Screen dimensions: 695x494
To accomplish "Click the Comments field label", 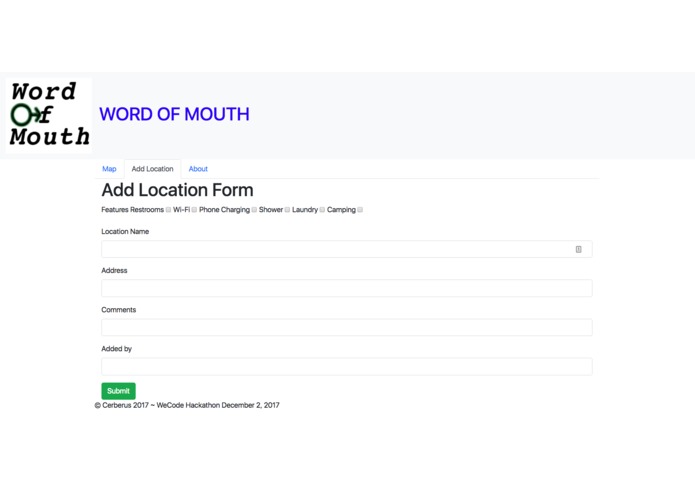I will point(119,310).
